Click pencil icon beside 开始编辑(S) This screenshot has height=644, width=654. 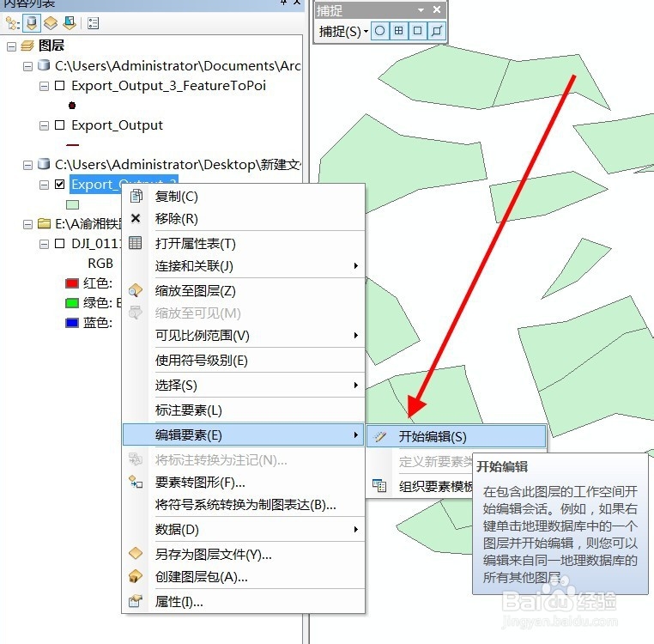tap(379, 436)
